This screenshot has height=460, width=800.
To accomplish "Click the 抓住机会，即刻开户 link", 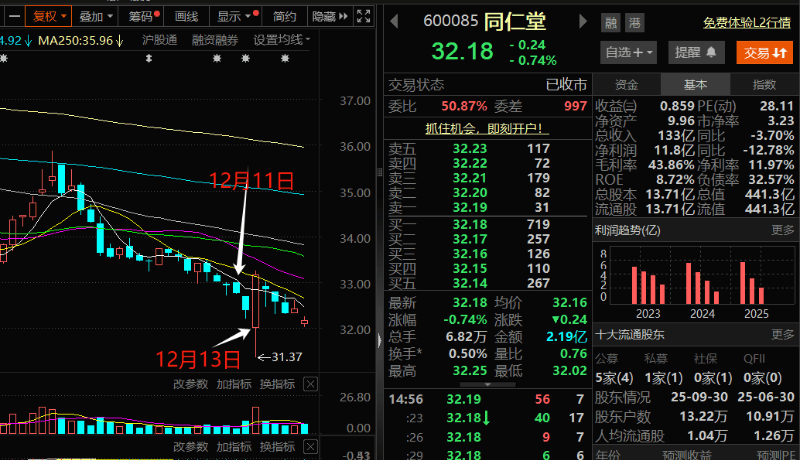I will coord(485,128).
